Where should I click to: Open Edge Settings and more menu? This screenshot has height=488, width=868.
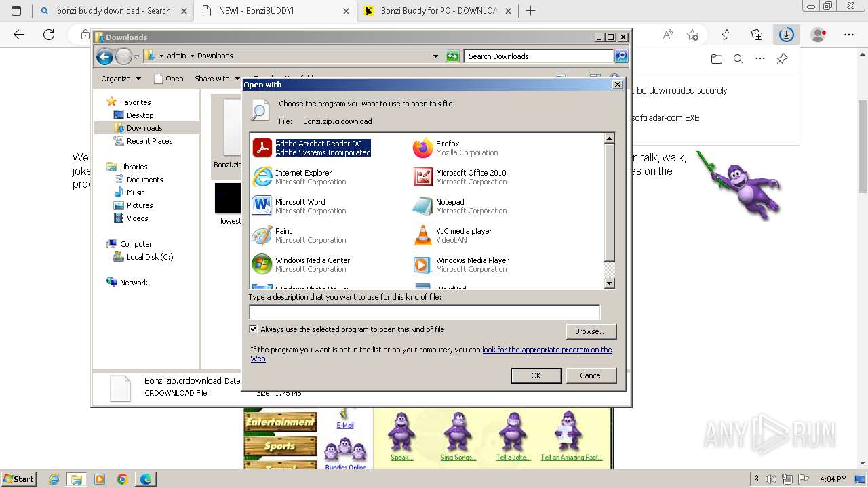click(848, 35)
